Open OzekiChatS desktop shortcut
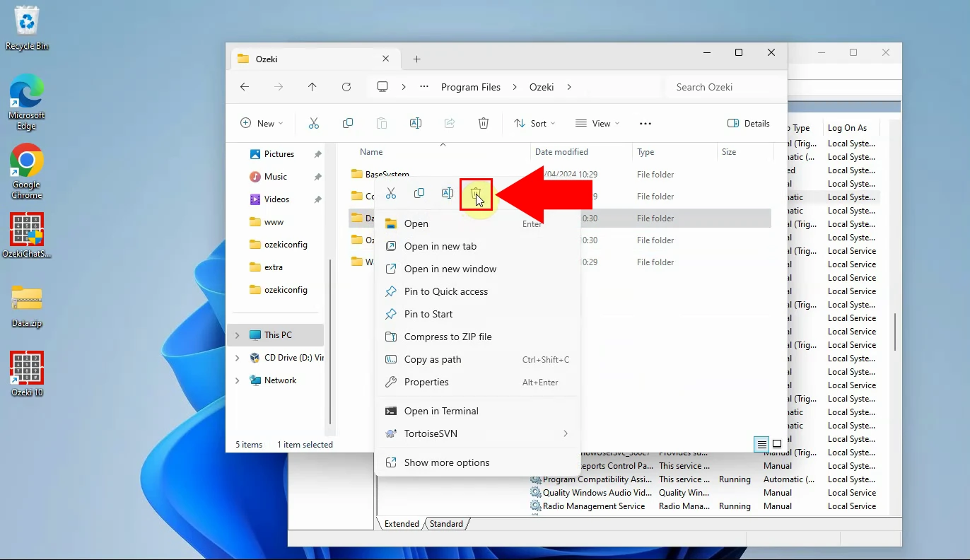Screen dimensions: 970x560 [27, 236]
